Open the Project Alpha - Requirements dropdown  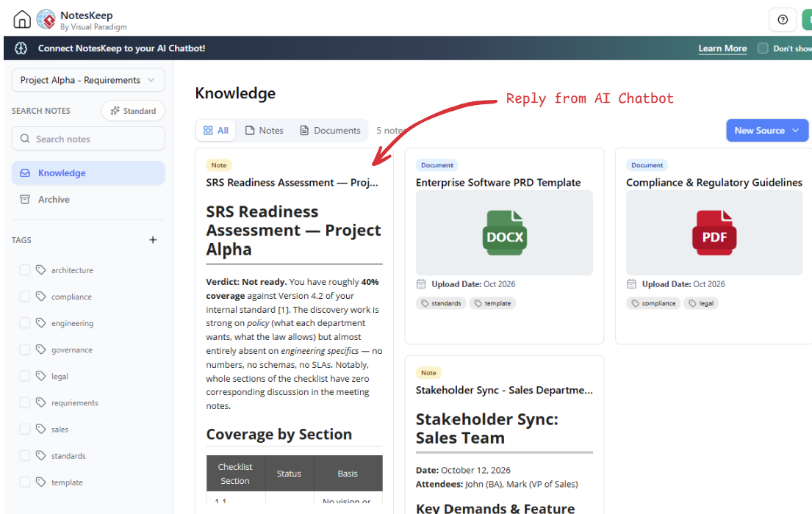88,80
